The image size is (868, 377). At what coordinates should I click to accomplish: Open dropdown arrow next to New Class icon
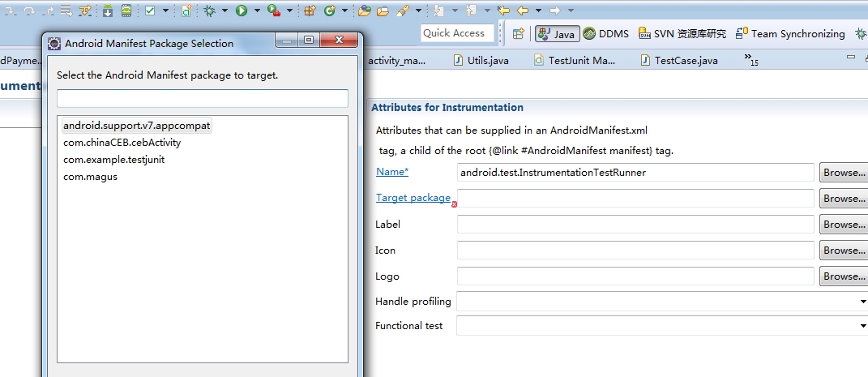pyautogui.click(x=345, y=11)
